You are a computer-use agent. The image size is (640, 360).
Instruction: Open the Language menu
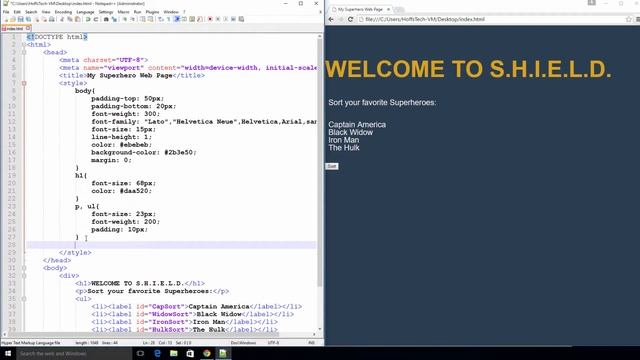click(85, 12)
